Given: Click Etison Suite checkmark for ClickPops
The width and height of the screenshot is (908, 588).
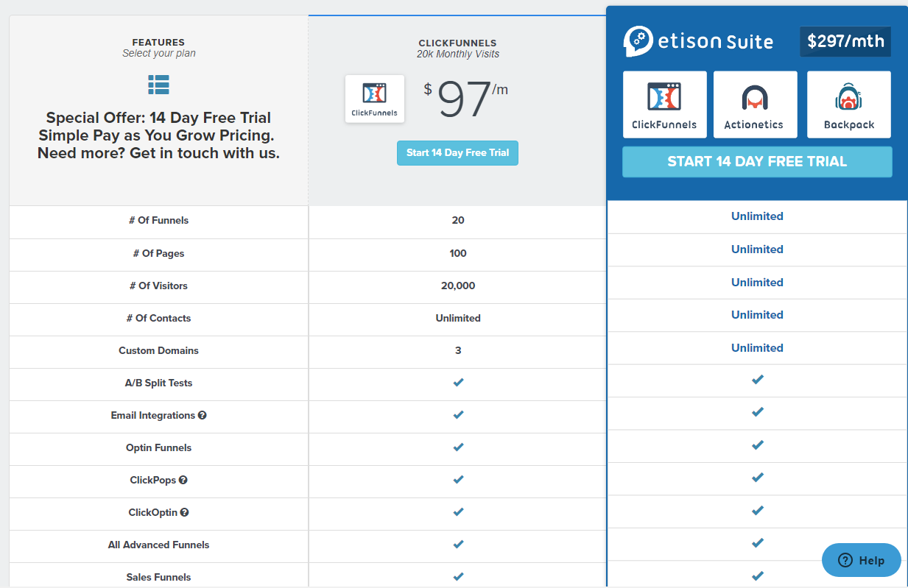Looking at the screenshot, I should pyautogui.click(x=757, y=478).
